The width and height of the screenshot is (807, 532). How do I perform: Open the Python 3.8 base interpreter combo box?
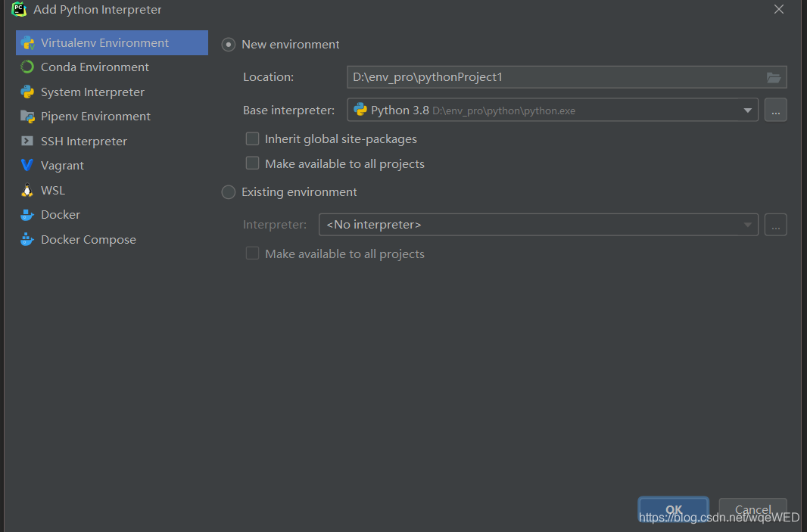point(552,110)
